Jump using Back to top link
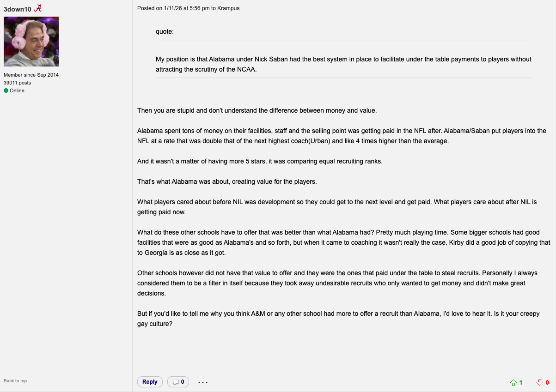 (x=15, y=381)
